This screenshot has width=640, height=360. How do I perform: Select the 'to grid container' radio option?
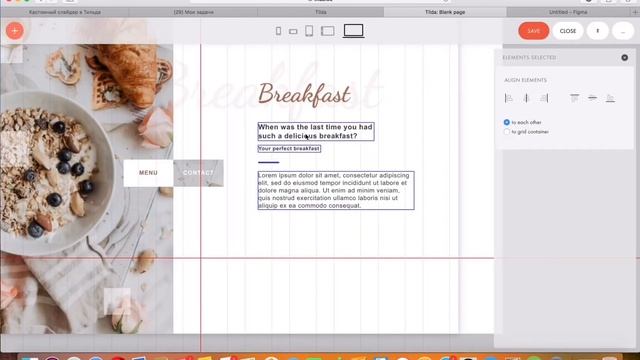(507, 132)
